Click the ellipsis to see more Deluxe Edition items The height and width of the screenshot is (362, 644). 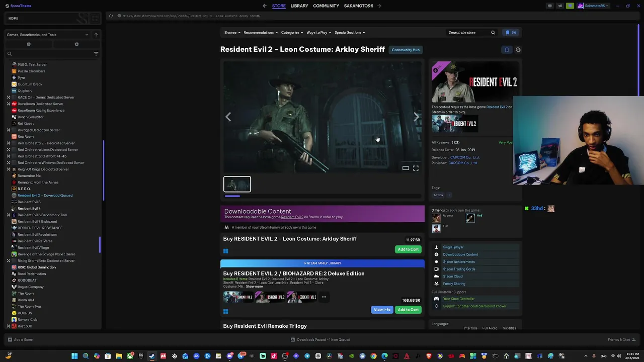[x=324, y=297]
